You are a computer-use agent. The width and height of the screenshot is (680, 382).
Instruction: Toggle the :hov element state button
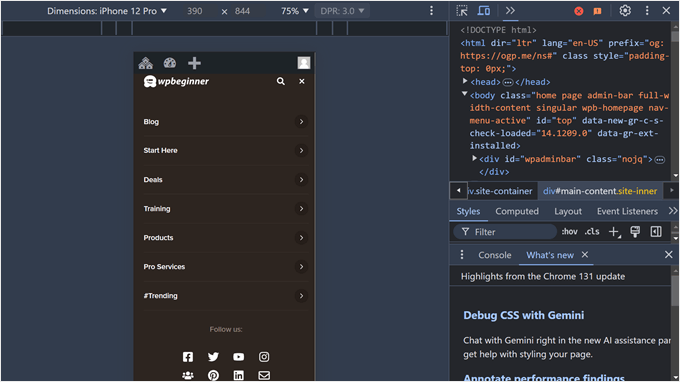[569, 232]
